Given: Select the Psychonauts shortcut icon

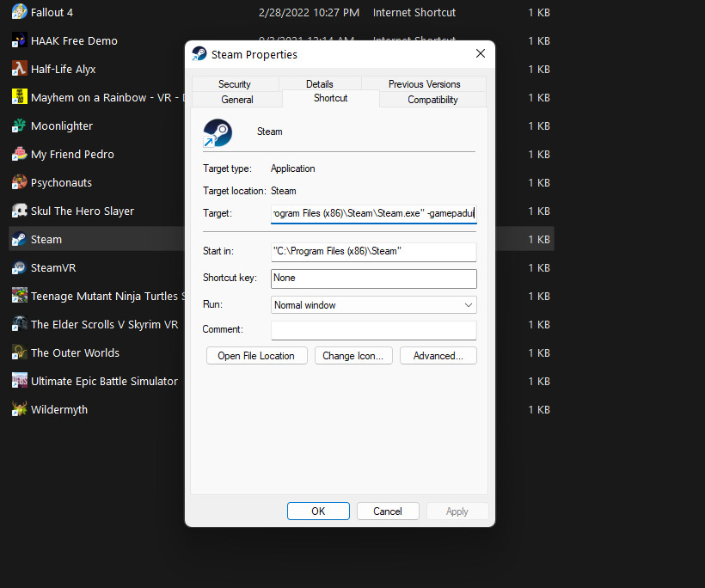Looking at the screenshot, I should 19,182.
